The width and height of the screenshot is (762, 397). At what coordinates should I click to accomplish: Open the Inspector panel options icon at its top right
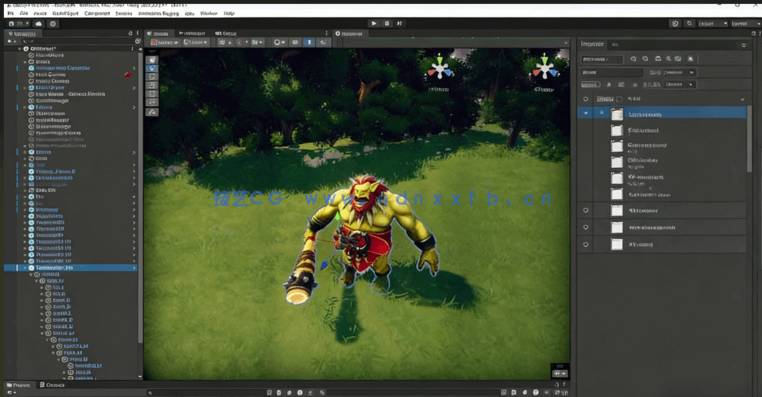pos(744,45)
